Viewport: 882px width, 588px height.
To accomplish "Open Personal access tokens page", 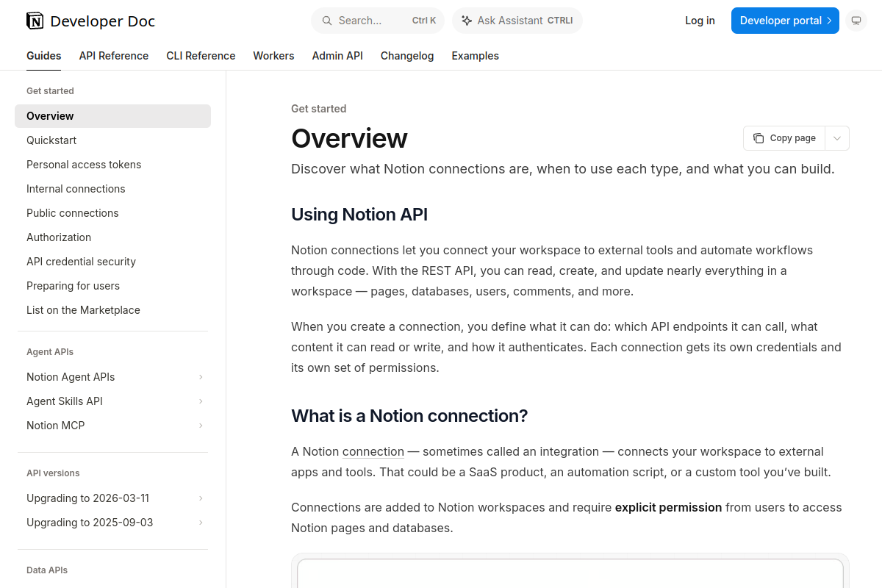I will tap(112, 165).
